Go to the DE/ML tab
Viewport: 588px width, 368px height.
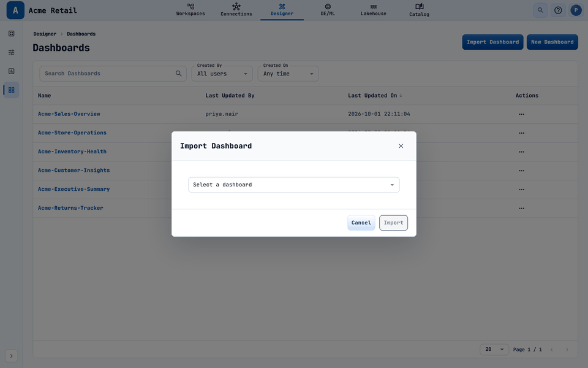(x=328, y=10)
